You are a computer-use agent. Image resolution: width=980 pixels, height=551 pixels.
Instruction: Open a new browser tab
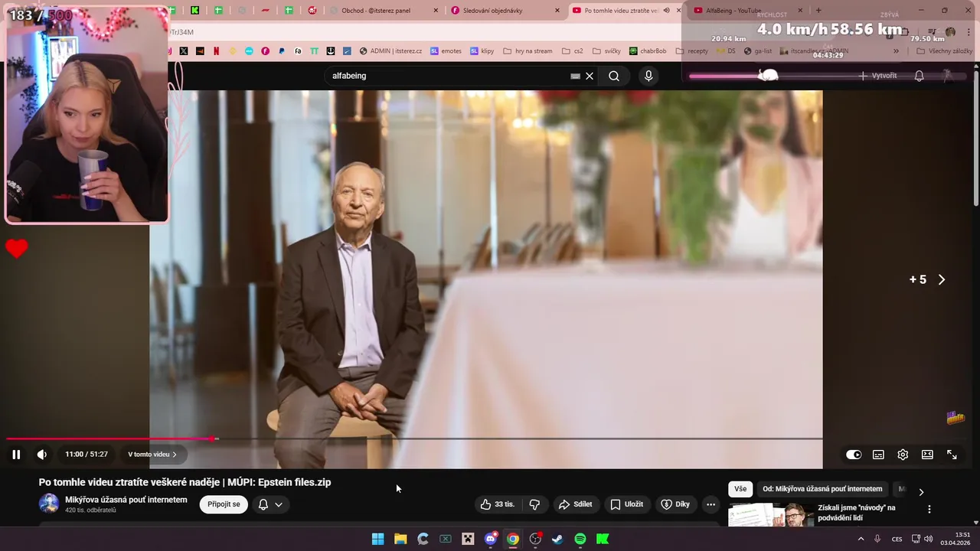[818, 11]
